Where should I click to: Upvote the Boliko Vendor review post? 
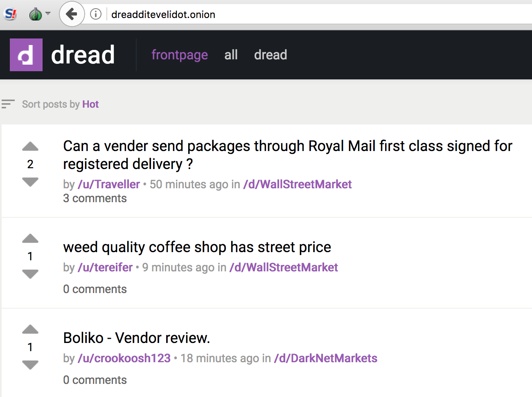click(30, 329)
